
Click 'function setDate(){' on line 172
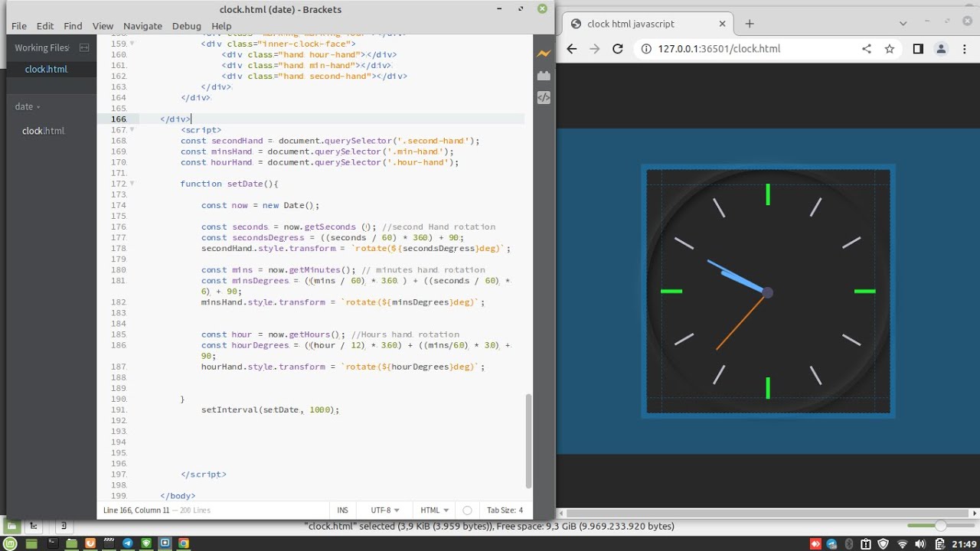(229, 184)
